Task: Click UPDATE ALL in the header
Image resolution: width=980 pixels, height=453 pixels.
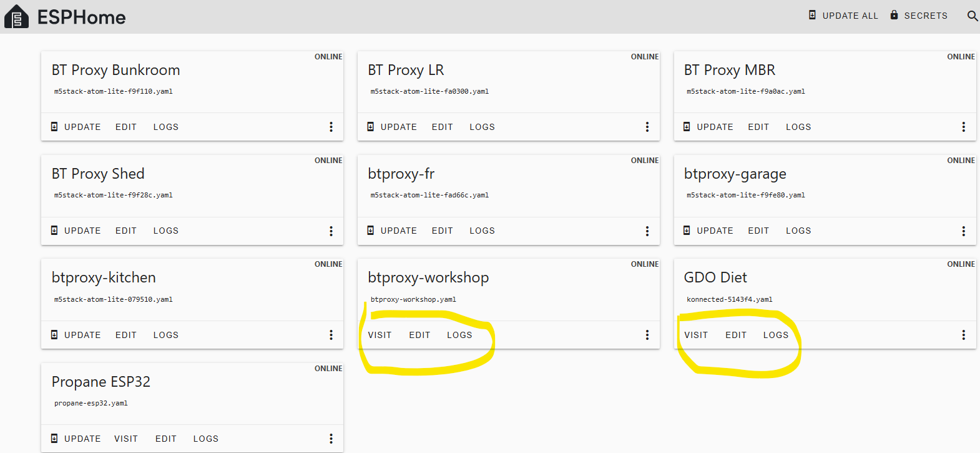Action: pos(843,16)
